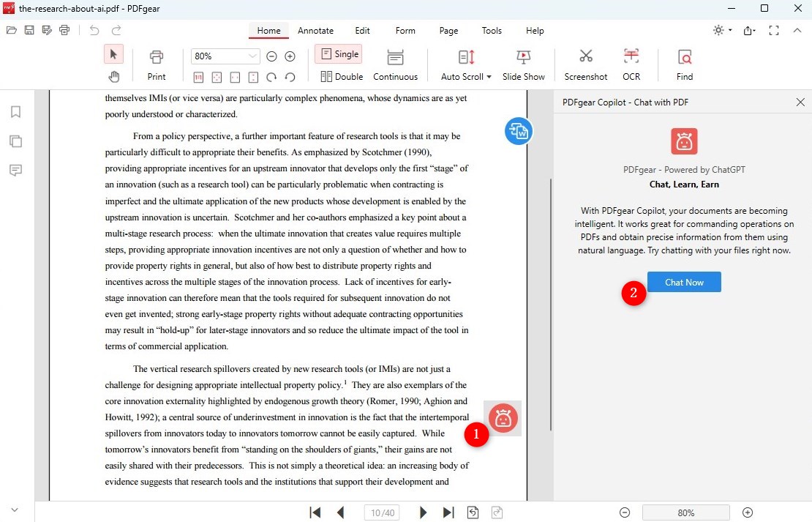
Task: Open the Form tab
Action: click(405, 31)
